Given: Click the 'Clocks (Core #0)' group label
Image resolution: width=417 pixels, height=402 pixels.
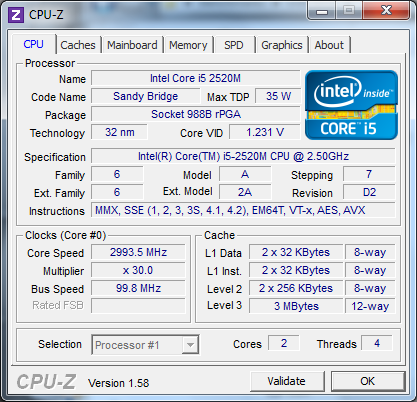Looking at the screenshot, I should 65,235.
